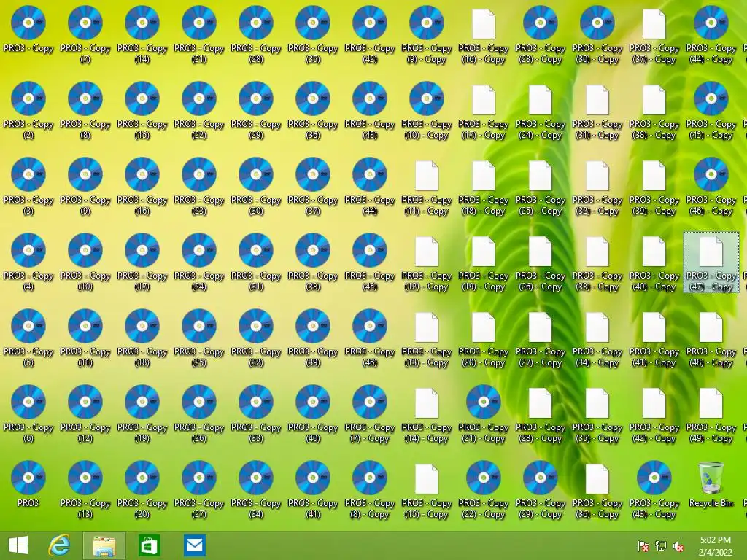Open the Mail app on taskbar
747x560 pixels.
pos(194,545)
